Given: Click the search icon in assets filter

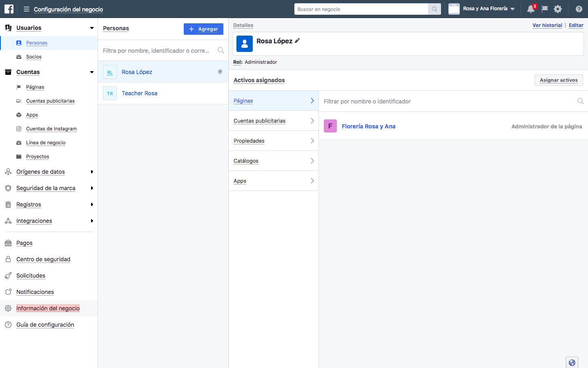Looking at the screenshot, I should point(580,101).
